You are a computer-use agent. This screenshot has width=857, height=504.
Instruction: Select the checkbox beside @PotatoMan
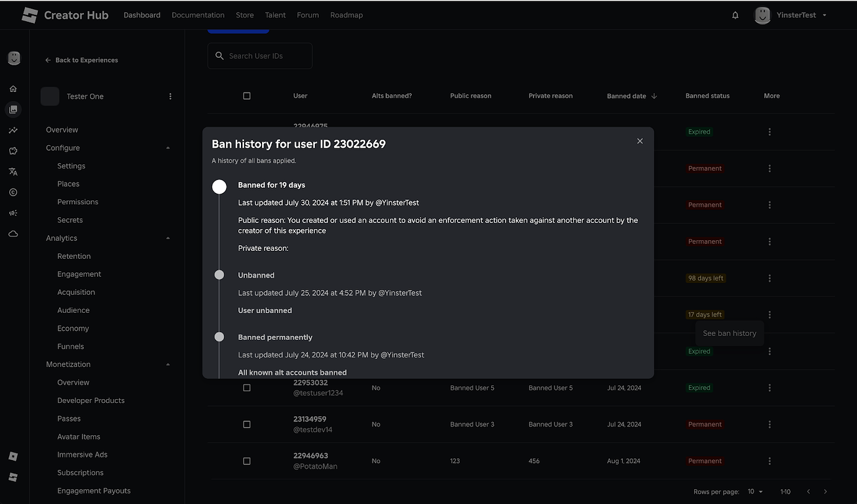(247, 461)
